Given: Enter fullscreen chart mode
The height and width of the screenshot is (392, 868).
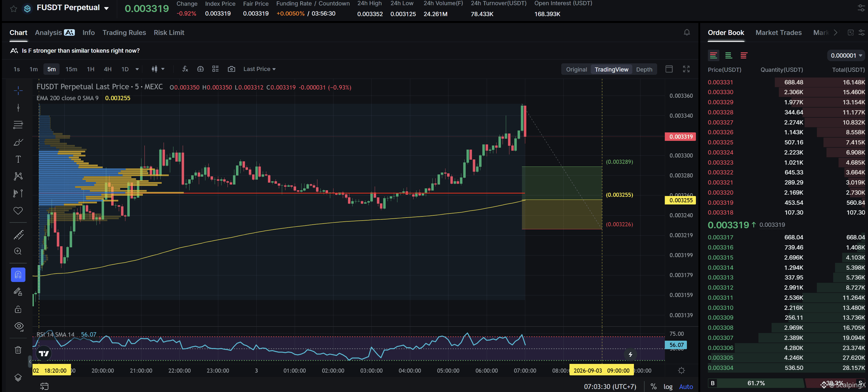Looking at the screenshot, I should pyautogui.click(x=686, y=69).
